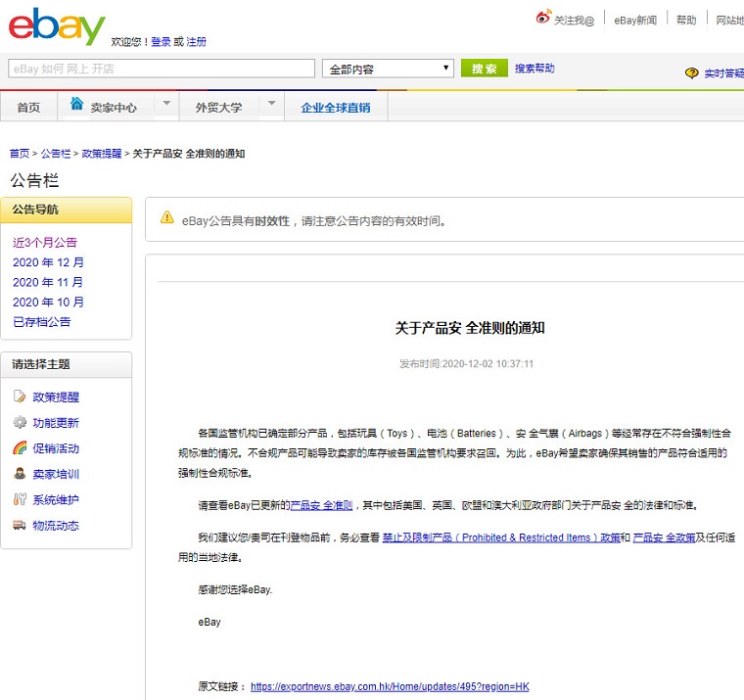Click the Weibo icon beside 关注我@
744x700 pixels.
click(x=543, y=17)
